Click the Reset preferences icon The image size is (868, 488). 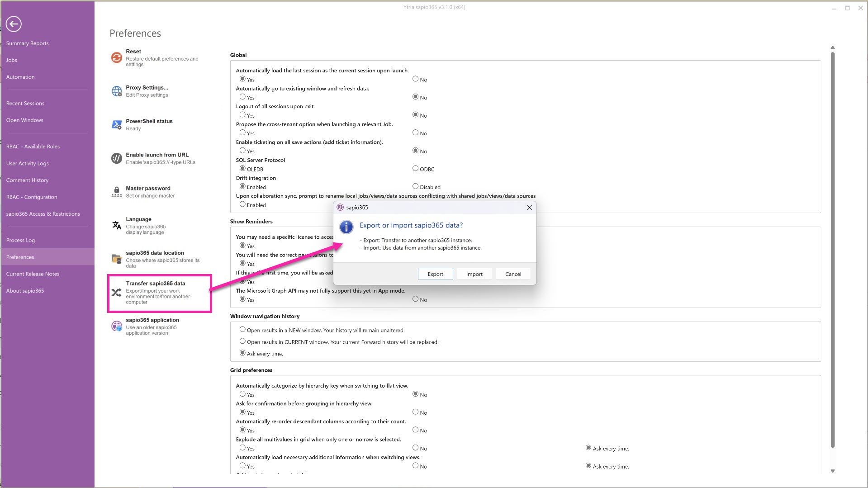point(116,57)
